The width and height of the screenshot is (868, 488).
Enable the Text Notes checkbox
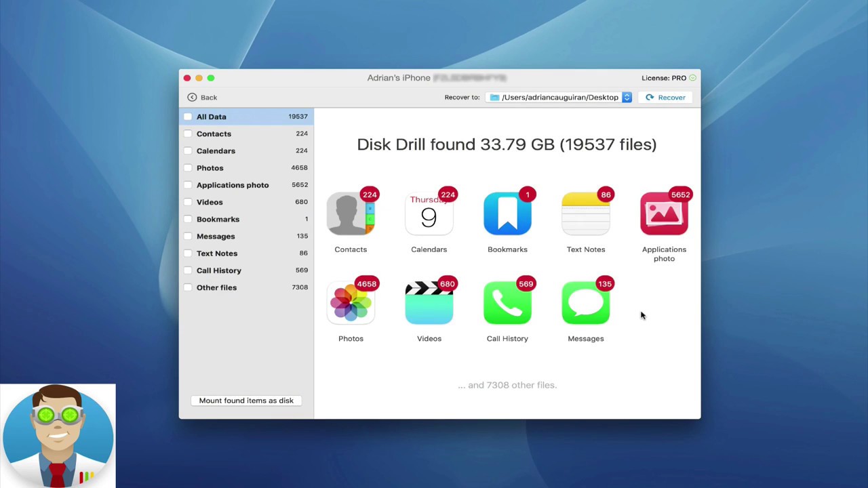(188, 253)
